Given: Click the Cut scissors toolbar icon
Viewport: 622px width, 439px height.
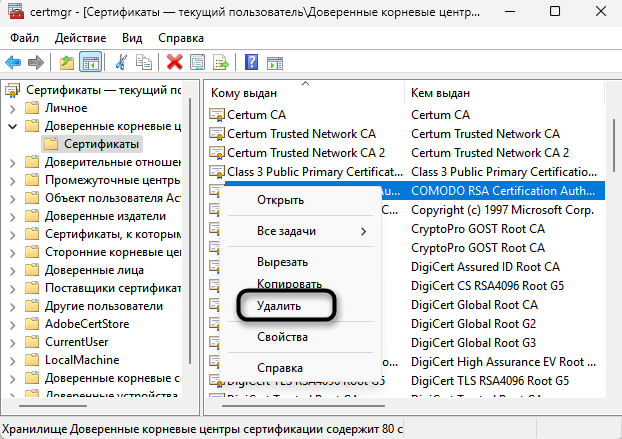Looking at the screenshot, I should [x=121, y=62].
